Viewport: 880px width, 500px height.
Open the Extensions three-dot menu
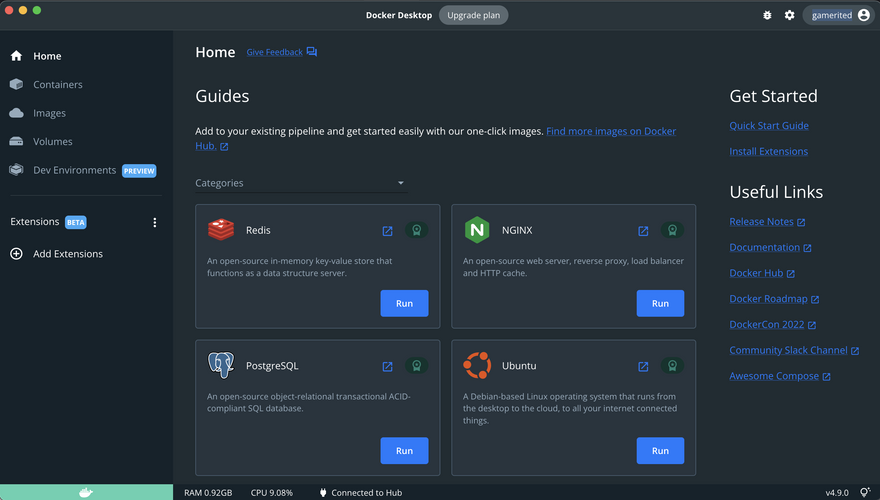(154, 222)
